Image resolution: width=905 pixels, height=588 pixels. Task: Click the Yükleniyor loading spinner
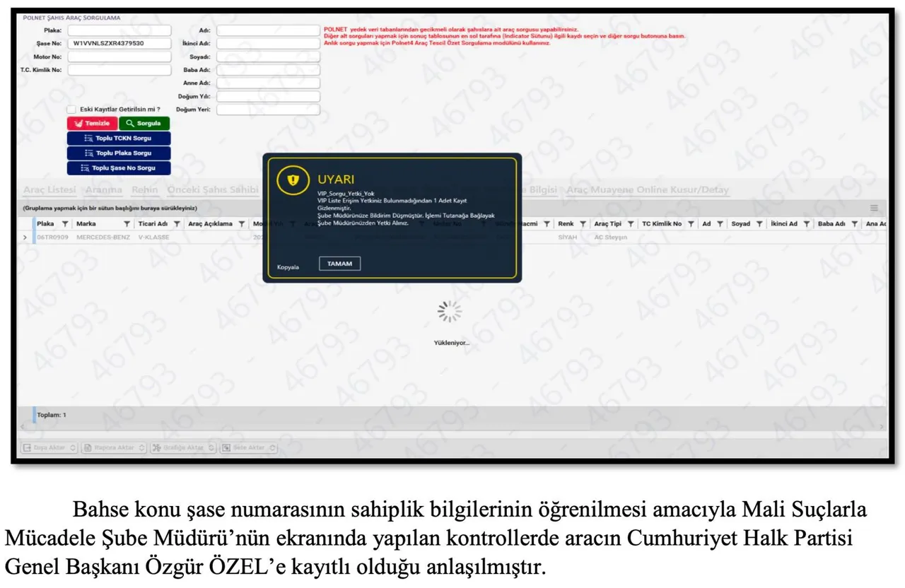[x=450, y=311]
